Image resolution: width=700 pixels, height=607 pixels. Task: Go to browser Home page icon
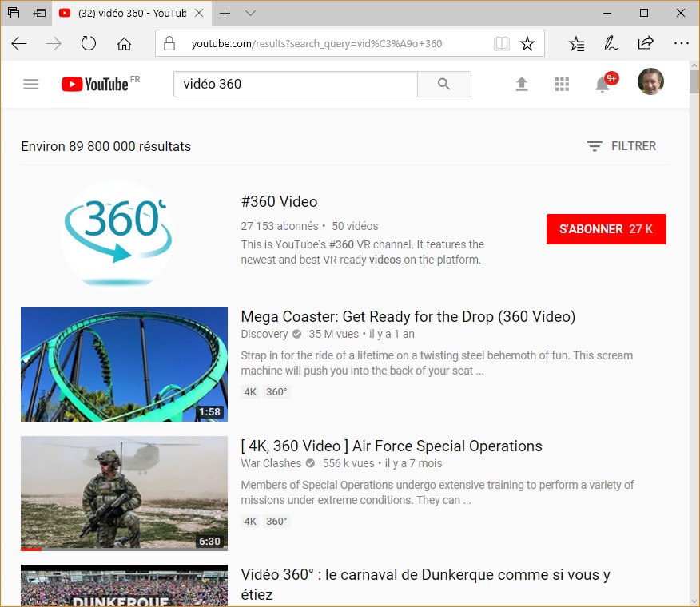(x=124, y=44)
